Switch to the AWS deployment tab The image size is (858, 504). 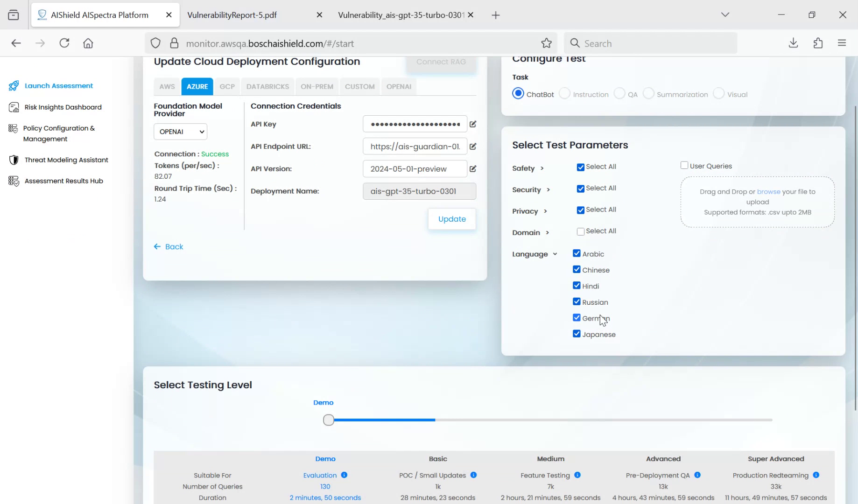(x=167, y=86)
